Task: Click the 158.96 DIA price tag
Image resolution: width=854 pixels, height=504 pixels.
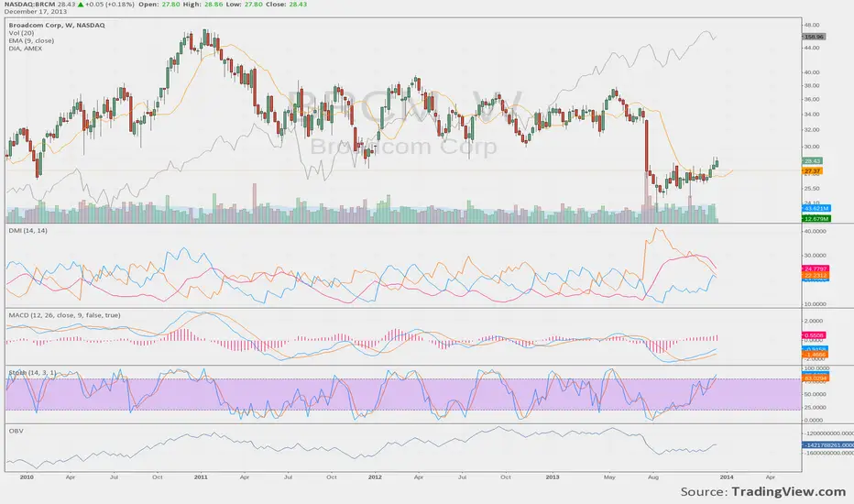Action: point(814,37)
